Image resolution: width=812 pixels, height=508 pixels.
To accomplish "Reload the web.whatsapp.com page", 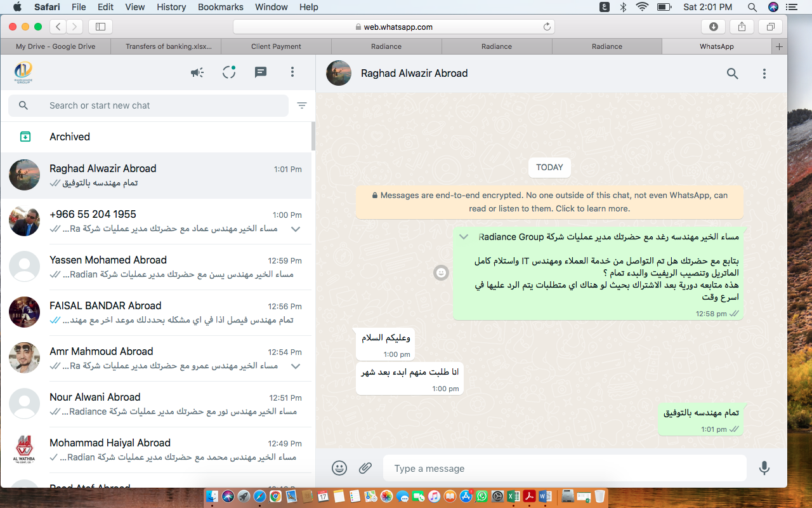I will pyautogui.click(x=547, y=27).
